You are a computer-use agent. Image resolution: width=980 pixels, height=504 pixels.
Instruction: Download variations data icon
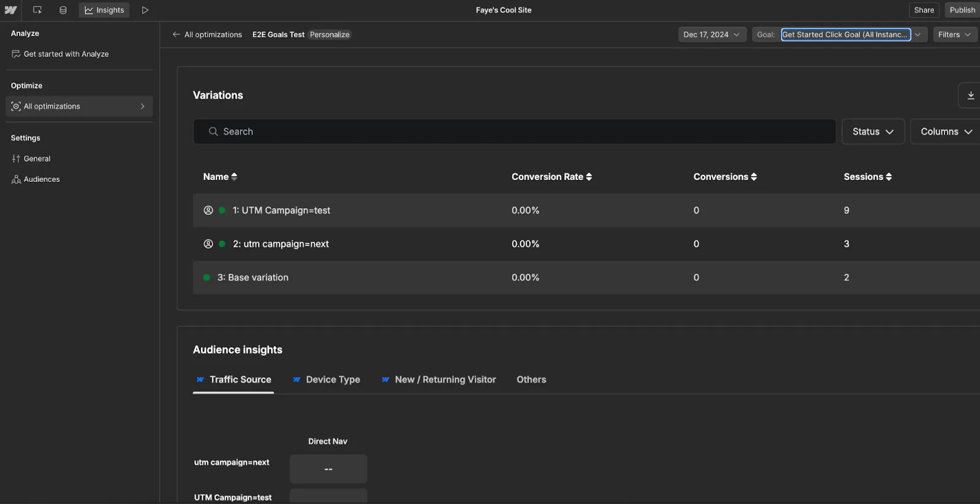(x=970, y=96)
